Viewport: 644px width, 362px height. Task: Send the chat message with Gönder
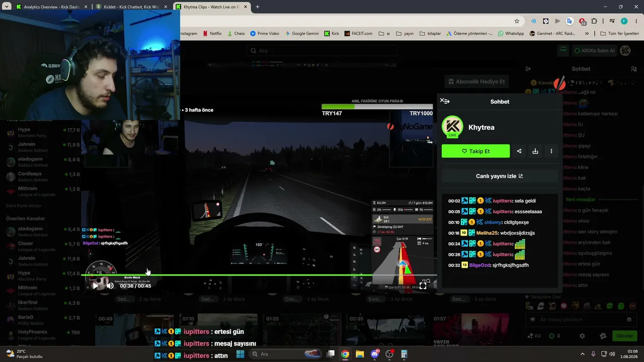(x=625, y=336)
